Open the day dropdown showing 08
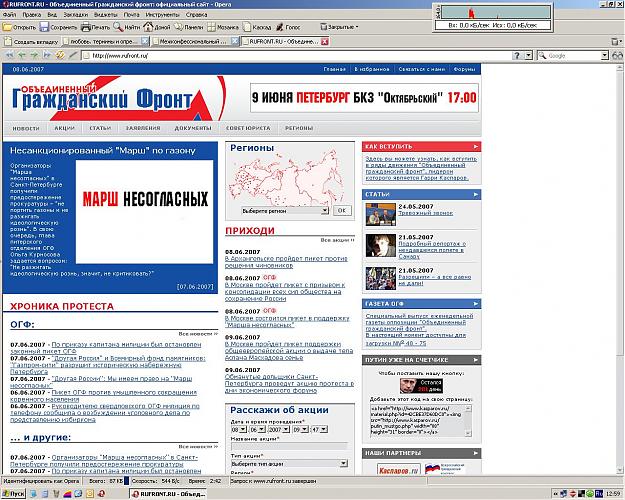Screen dimensions: 625x500 click(243, 429)
